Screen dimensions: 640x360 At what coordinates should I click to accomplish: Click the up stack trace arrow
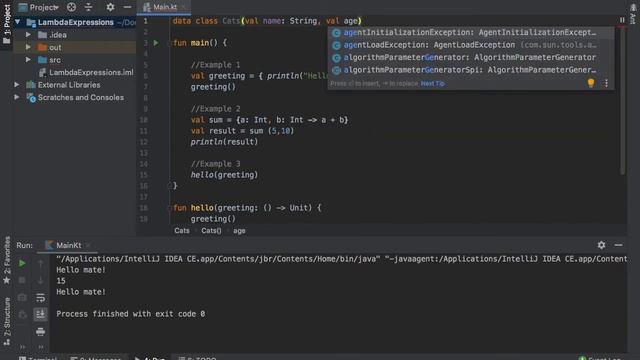[40, 264]
